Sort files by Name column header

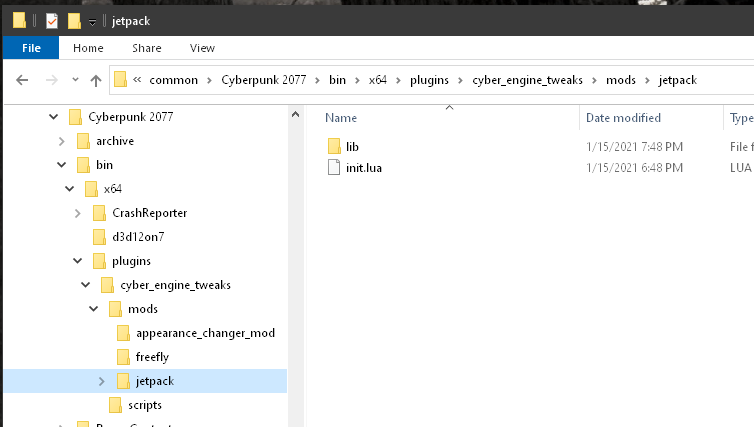(342, 118)
